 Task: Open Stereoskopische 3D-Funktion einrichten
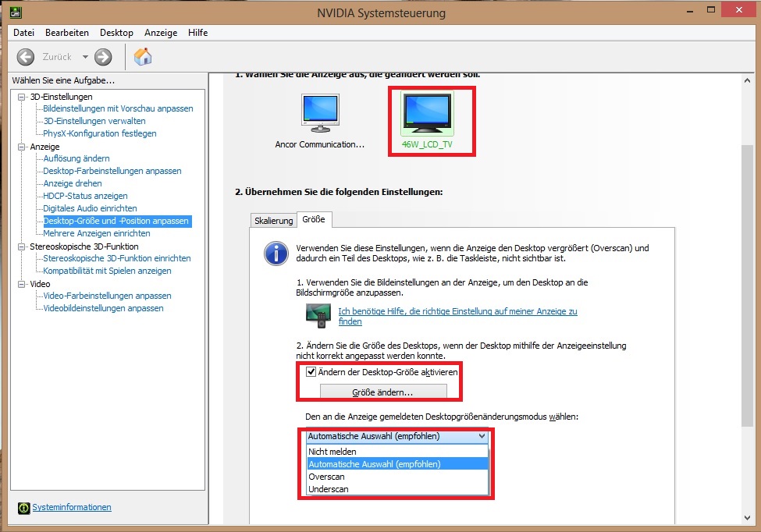pos(116,258)
